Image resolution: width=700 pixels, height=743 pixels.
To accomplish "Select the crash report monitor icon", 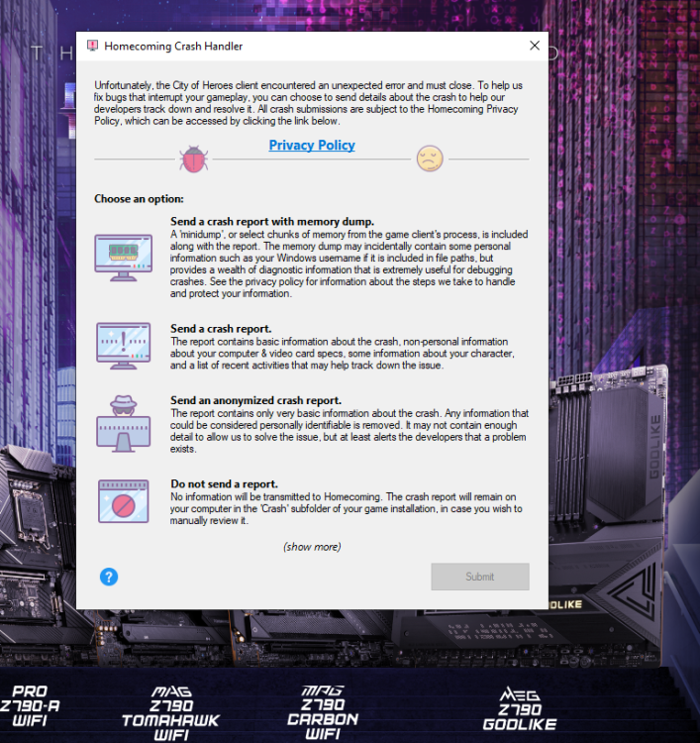I will [123, 345].
